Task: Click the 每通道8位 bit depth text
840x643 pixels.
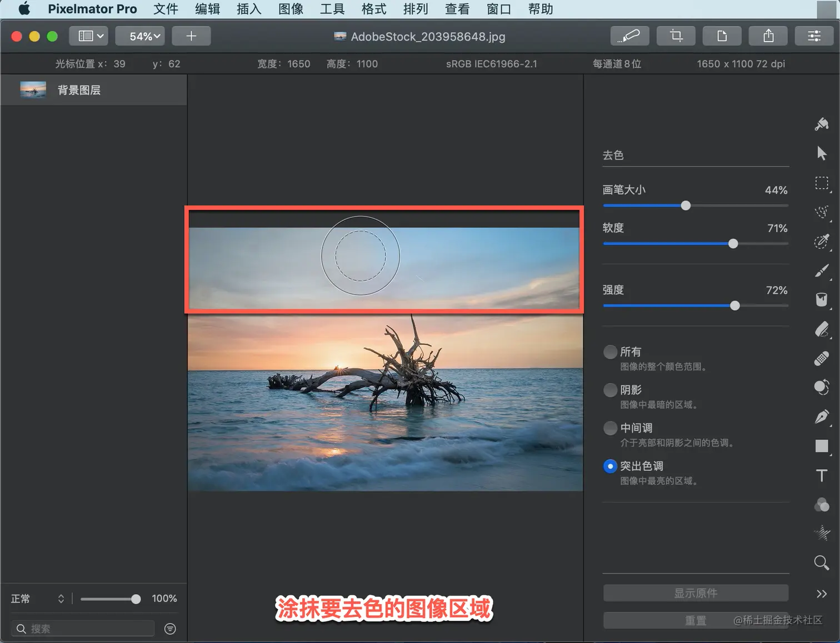Action: coord(617,64)
